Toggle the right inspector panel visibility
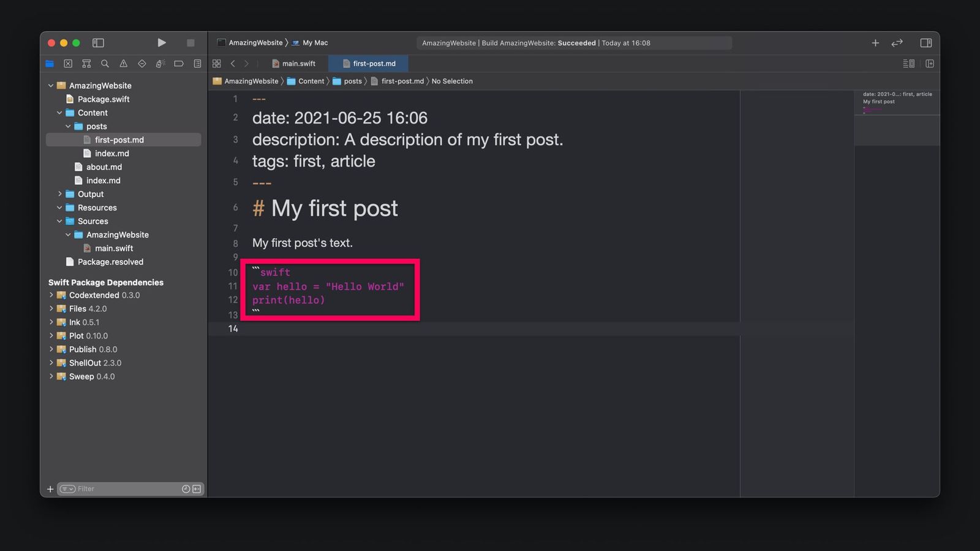 point(926,43)
